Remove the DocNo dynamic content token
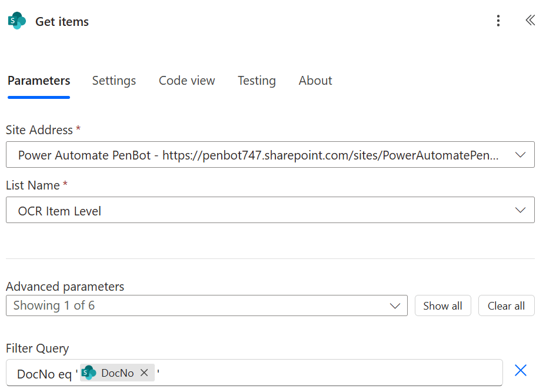 click(144, 373)
